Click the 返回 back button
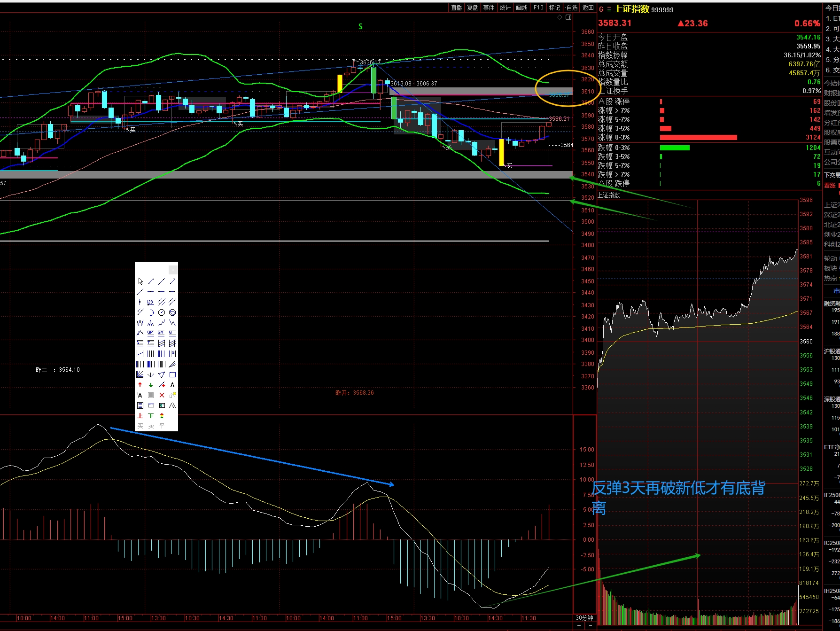 coord(588,8)
